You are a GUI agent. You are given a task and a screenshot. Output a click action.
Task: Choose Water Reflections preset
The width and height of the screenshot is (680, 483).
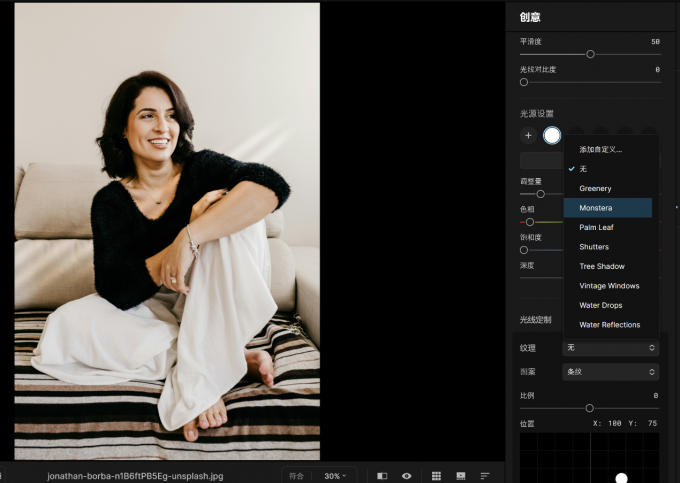tap(608, 325)
